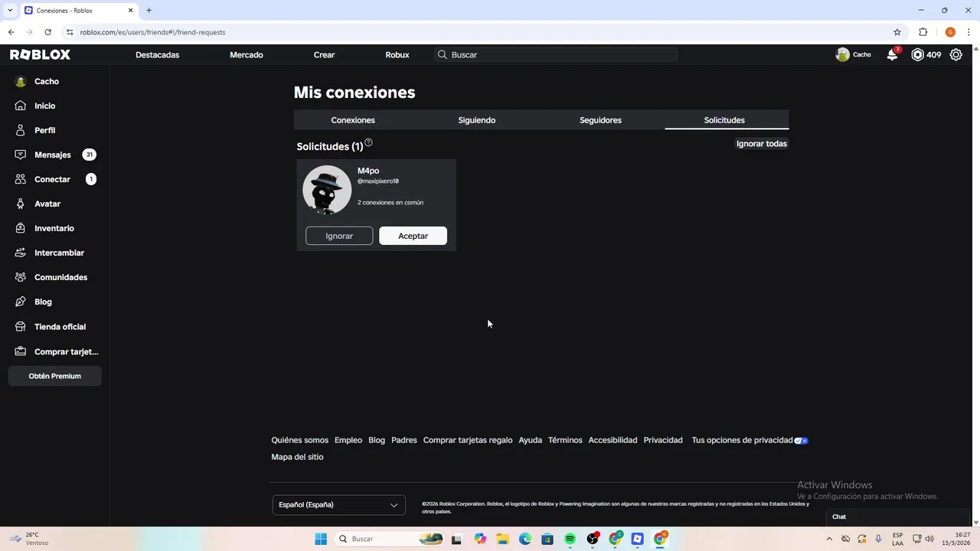The width and height of the screenshot is (980, 551).
Task: Click the Roblox Buscar search field
Action: (x=555, y=54)
